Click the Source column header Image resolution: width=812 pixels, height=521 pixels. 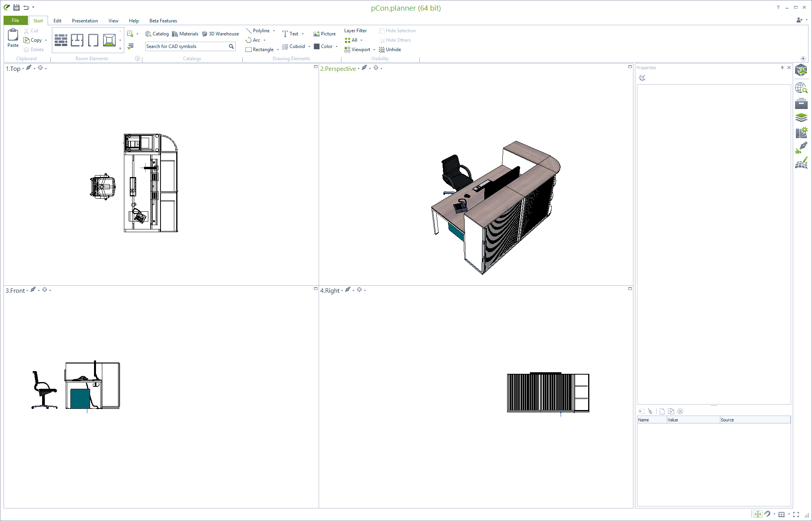pyautogui.click(x=755, y=420)
